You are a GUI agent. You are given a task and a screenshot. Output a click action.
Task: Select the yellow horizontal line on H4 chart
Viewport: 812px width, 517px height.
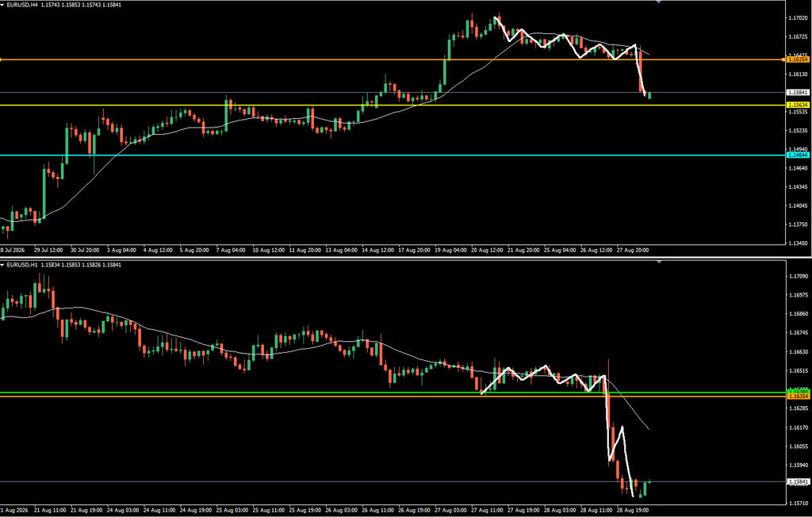[362, 105]
